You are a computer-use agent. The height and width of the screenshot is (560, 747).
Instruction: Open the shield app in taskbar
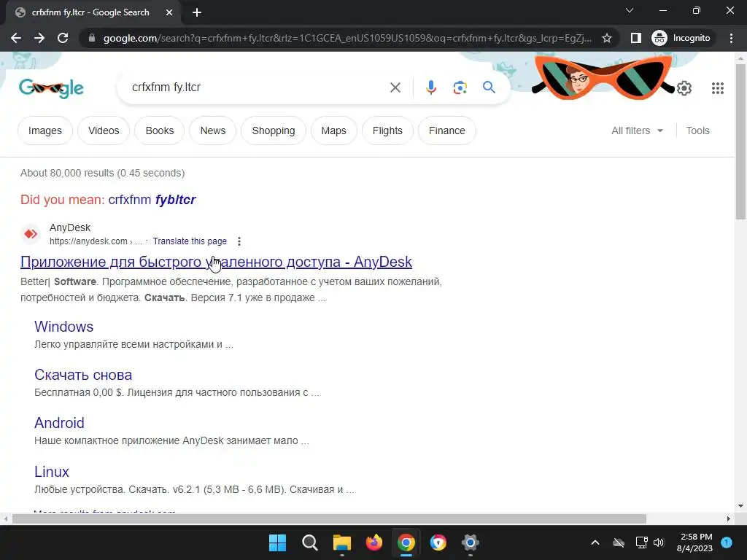point(438,542)
